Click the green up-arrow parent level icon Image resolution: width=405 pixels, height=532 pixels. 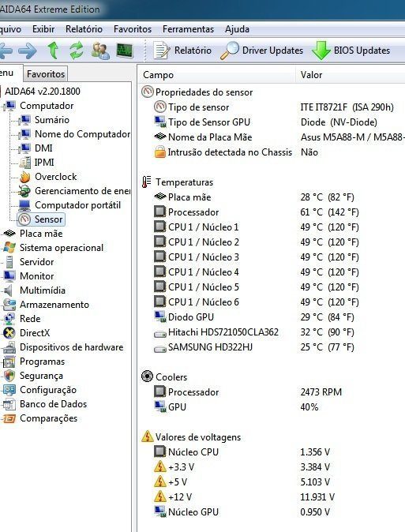click(53, 51)
